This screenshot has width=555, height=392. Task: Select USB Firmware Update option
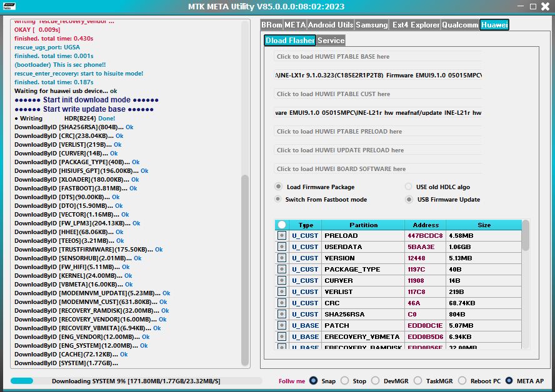click(409, 199)
